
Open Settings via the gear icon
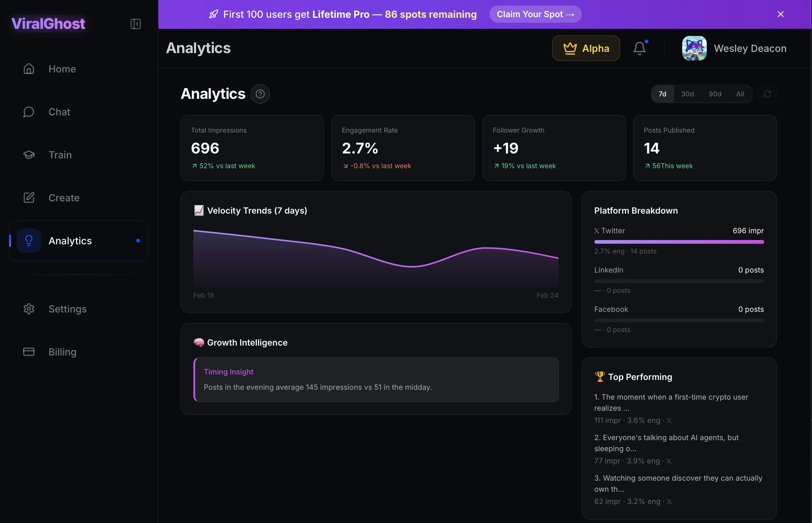[x=29, y=309]
